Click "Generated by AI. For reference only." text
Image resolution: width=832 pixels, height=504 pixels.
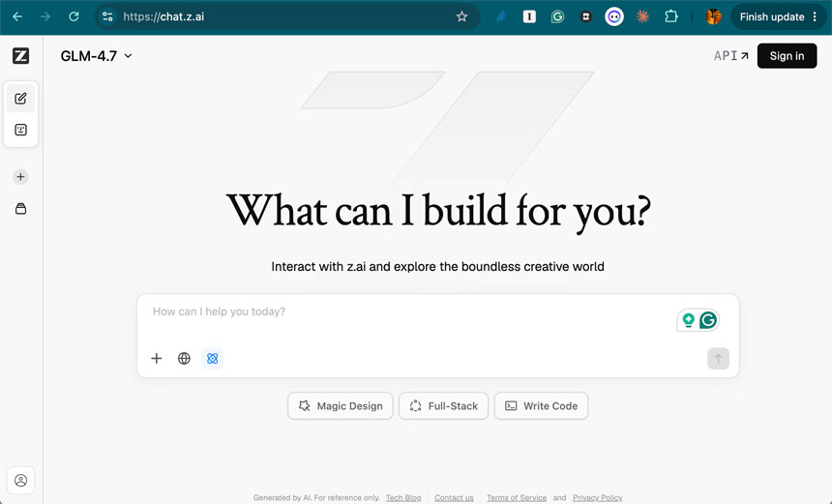(x=316, y=497)
